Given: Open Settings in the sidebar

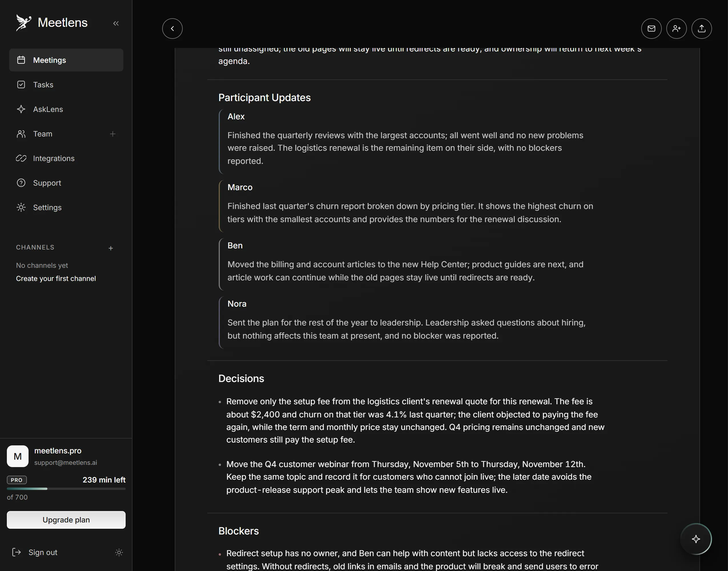Looking at the screenshot, I should 66,208.
